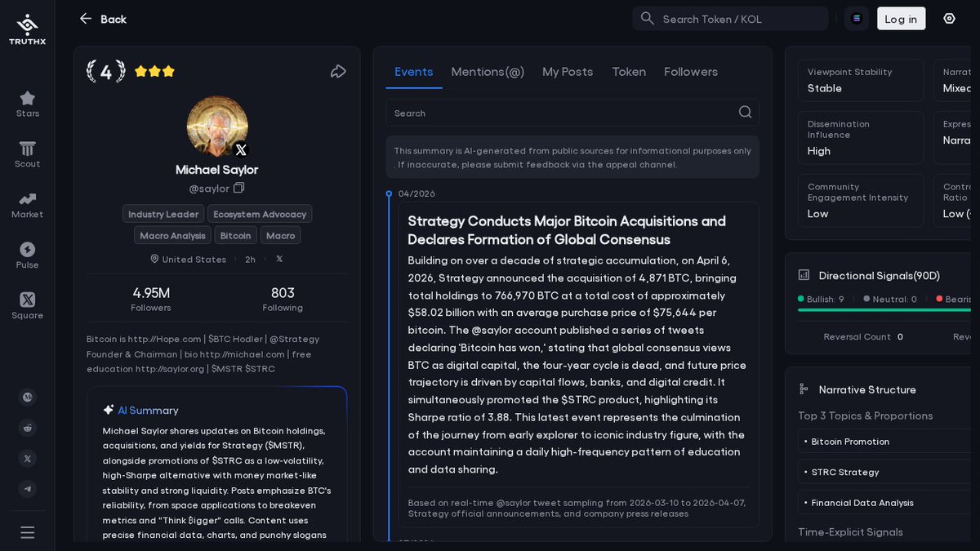Click the Reversal Count value
980x551 pixels.
click(x=900, y=336)
